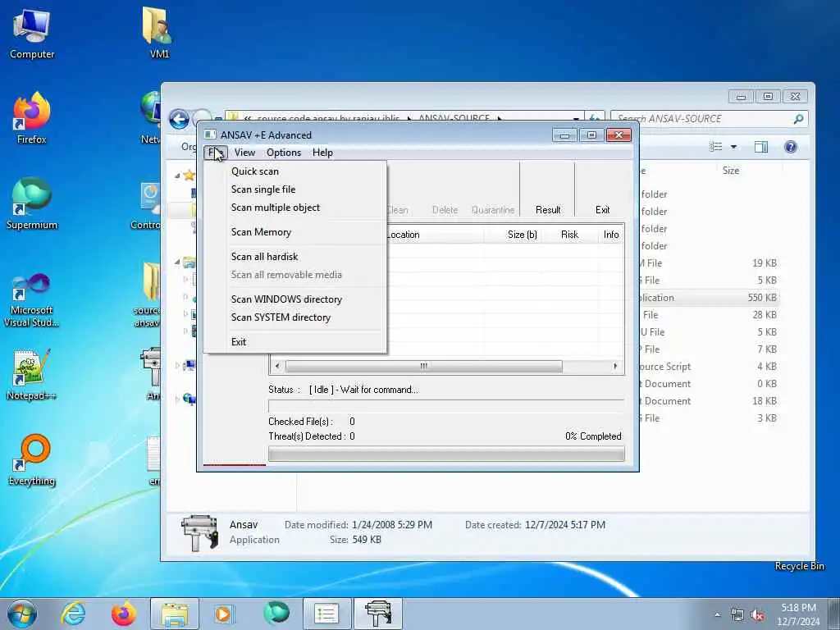
Task: Toggle the Explorer preview pane icon
Action: (x=760, y=147)
